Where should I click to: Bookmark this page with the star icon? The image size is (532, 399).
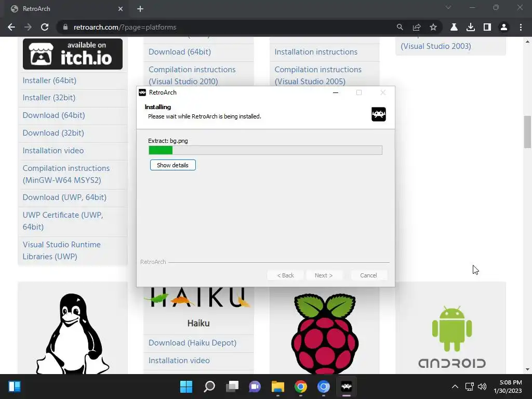tap(433, 27)
